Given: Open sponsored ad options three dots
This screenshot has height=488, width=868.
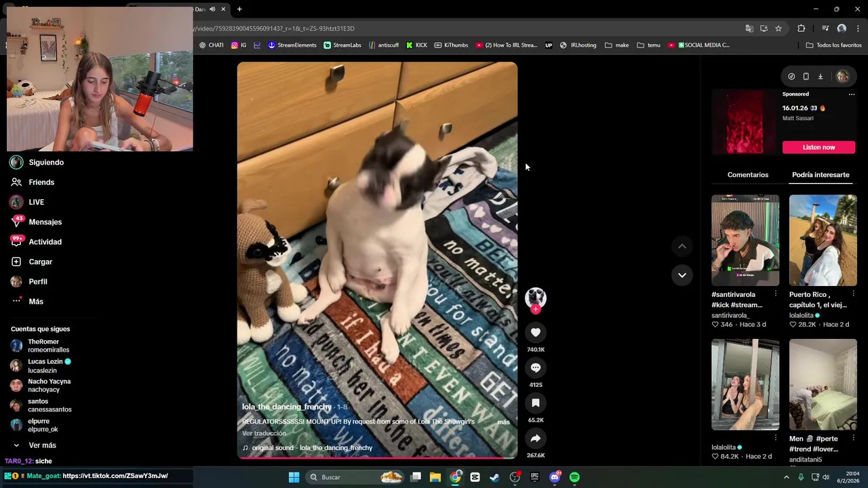Looking at the screenshot, I should [x=852, y=94].
